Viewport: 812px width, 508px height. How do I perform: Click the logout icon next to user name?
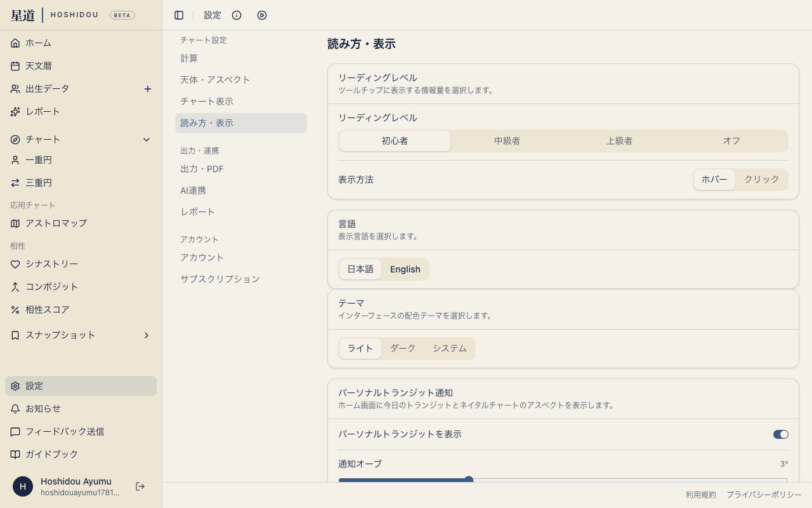140,486
